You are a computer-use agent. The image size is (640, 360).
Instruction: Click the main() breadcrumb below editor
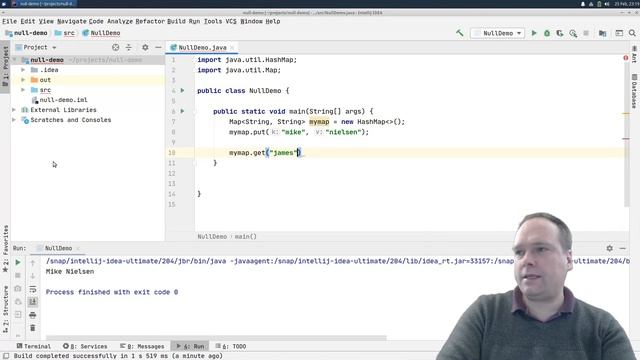point(246,236)
